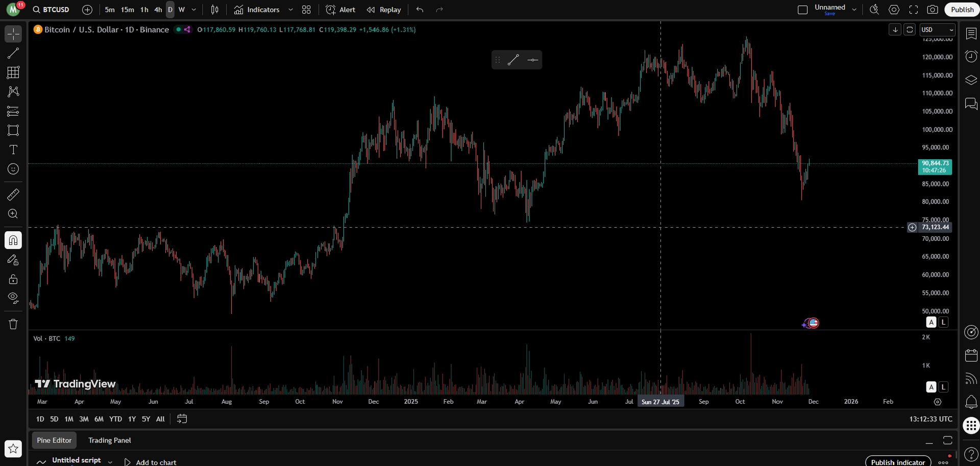This screenshot has width=980, height=466.
Task: Redo the last chart action
Action: click(439, 10)
